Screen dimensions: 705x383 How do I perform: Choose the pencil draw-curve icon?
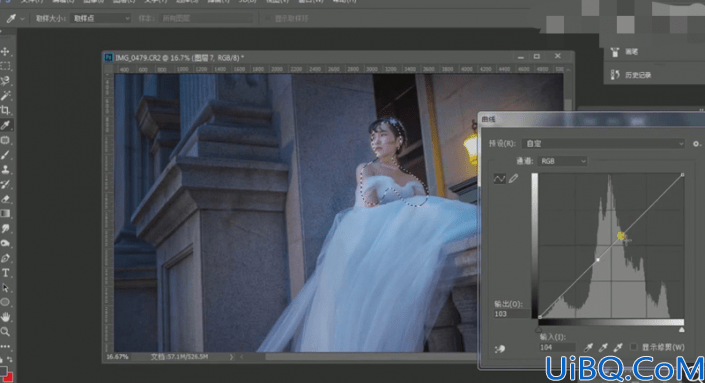513,179
